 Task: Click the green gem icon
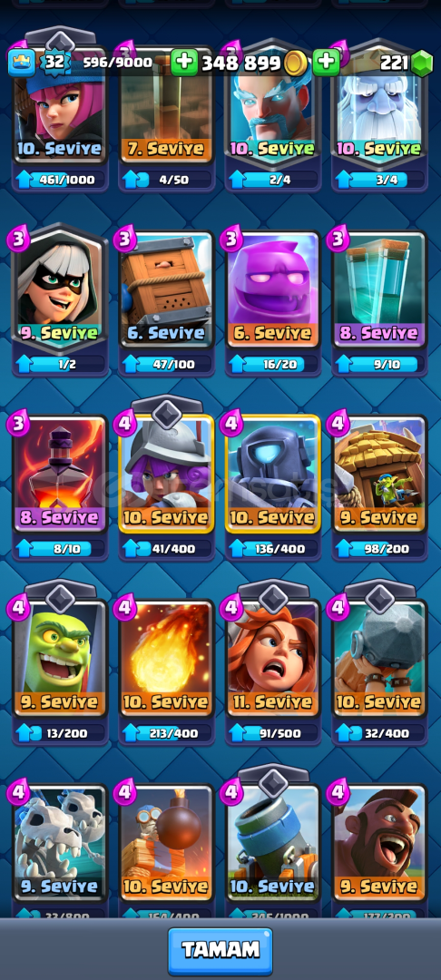[422, 64]
